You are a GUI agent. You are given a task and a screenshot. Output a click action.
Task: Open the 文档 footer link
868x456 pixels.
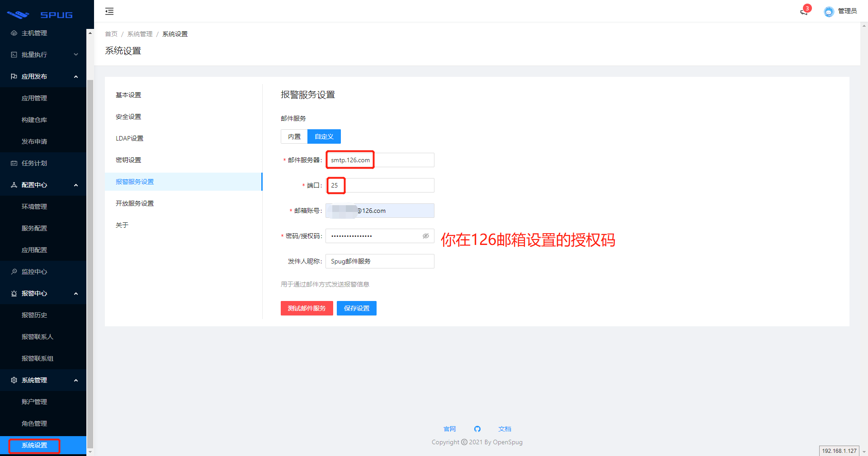click(505, 429)
